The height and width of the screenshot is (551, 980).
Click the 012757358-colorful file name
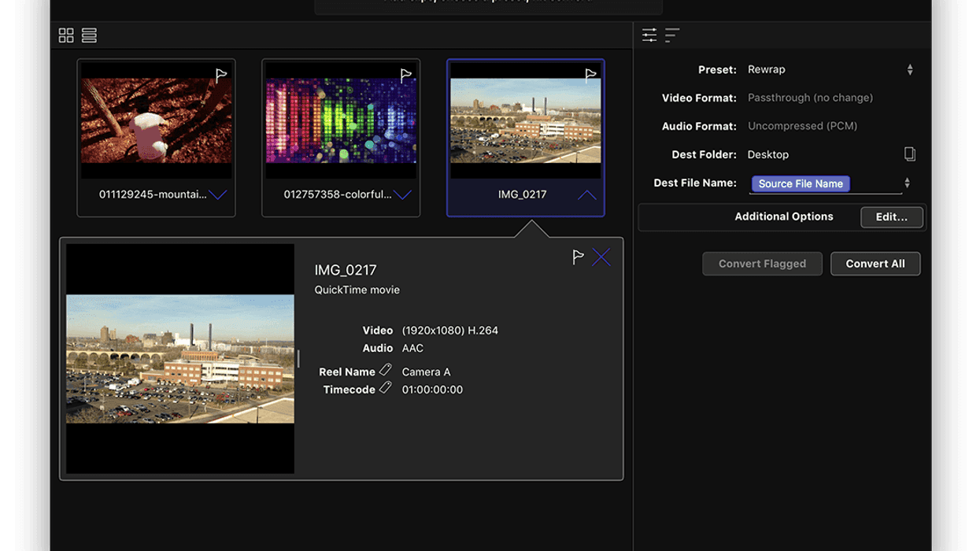338,194
